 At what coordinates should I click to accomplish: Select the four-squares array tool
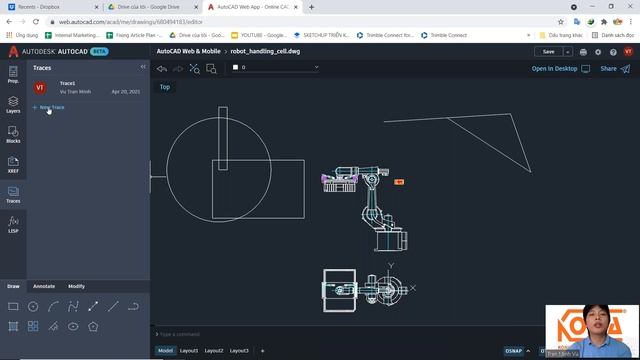33,327
